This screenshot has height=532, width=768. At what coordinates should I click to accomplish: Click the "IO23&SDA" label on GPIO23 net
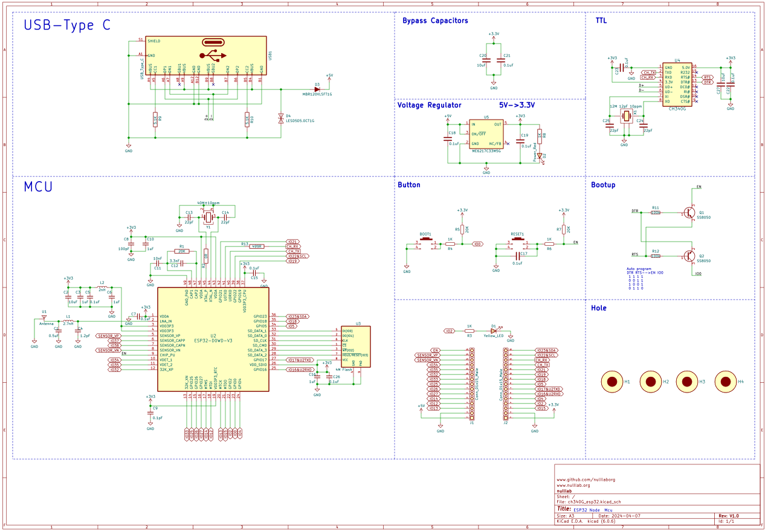(297, 316)
